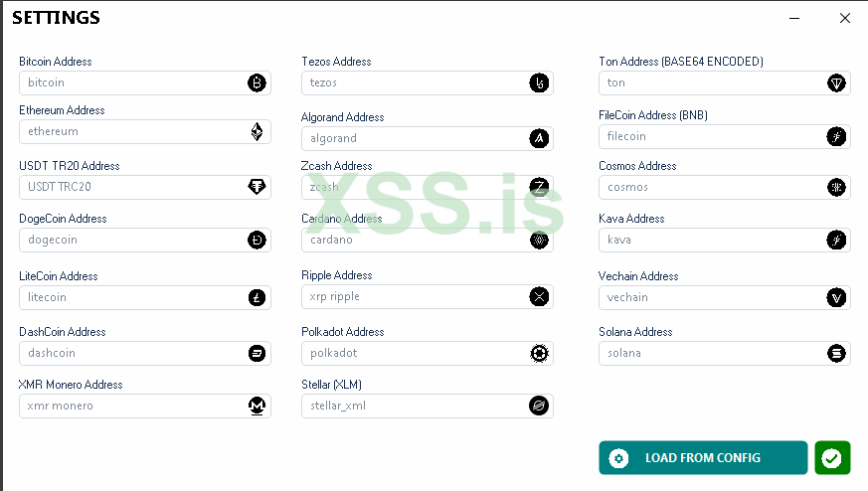Screen dimensions: 868x491
Task: Click the Polkadot logo icon
Action: (x=539, y=353)
